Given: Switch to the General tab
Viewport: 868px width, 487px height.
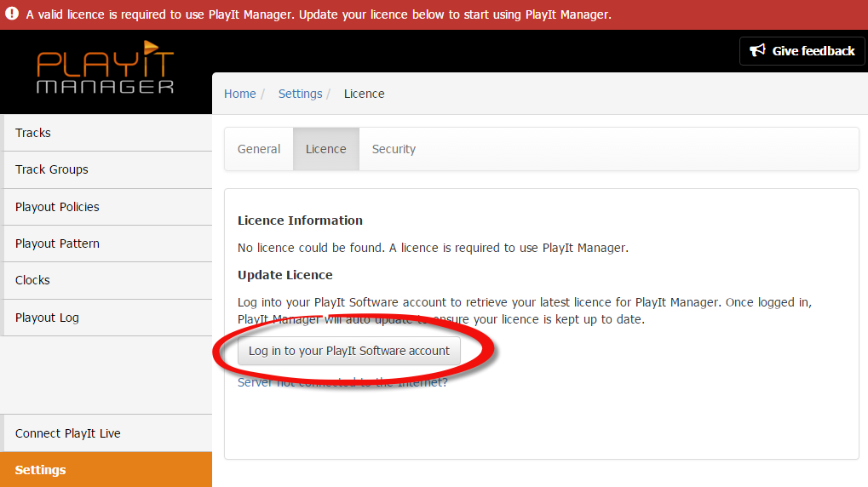Looking at the screenshot, I should [259, 149].
